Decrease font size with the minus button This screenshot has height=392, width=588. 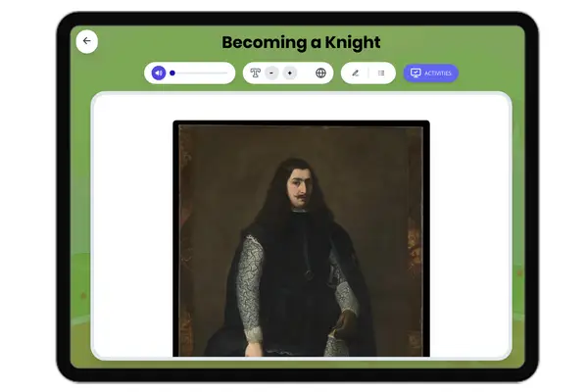coord(271,73)
